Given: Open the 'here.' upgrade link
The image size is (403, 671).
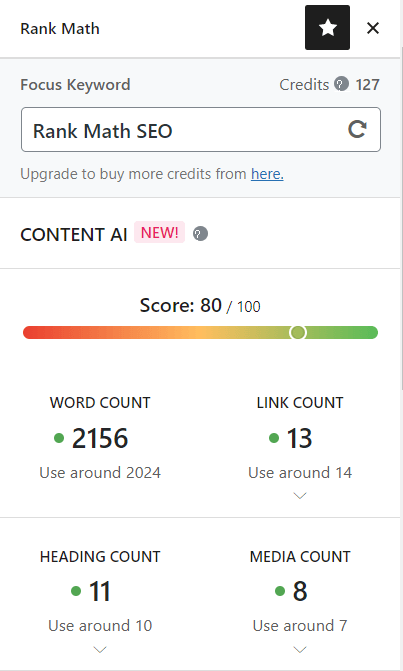Looking at the screenshot, I should click(267, 174).
